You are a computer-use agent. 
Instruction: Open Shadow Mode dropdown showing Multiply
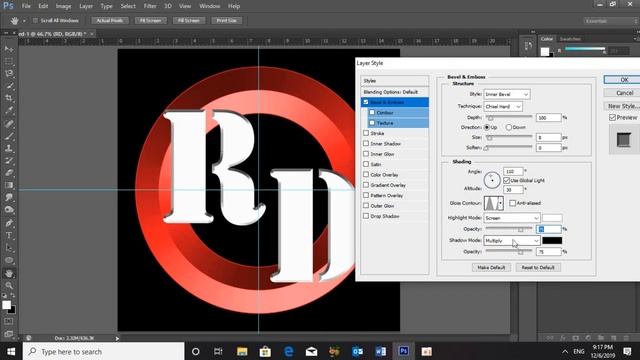coord(512,241)
